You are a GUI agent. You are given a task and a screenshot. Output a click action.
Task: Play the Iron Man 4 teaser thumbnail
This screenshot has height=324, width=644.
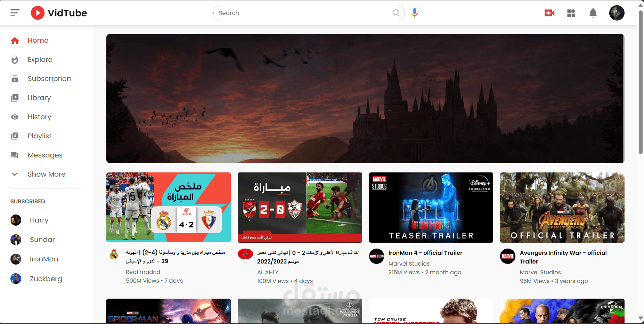(431, 207)
